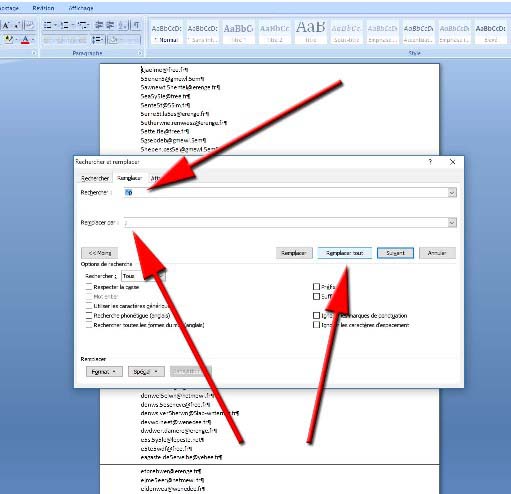Click the text highlight color icon
This screenshot has height=494, width=511.
pyautogui.click(x=10, y=40)
